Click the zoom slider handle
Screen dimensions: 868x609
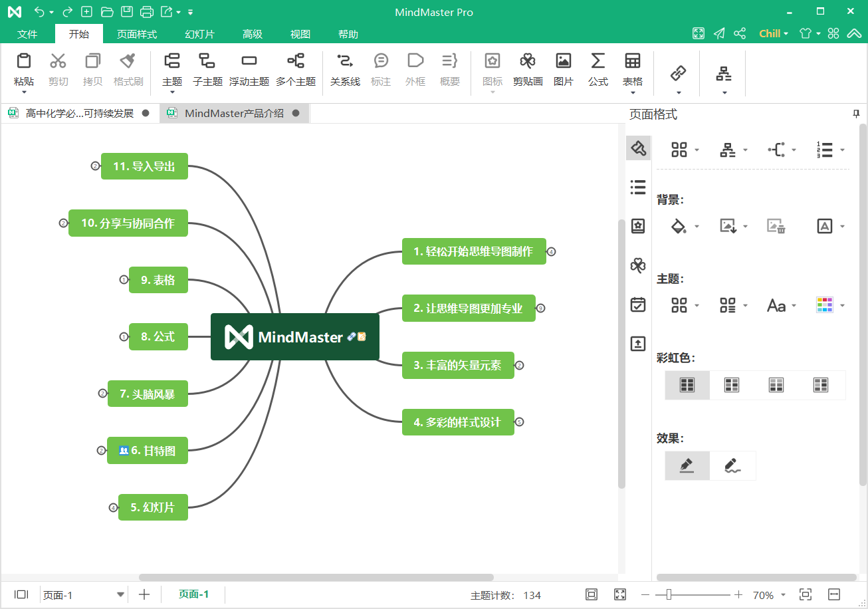tap(669, 594)
